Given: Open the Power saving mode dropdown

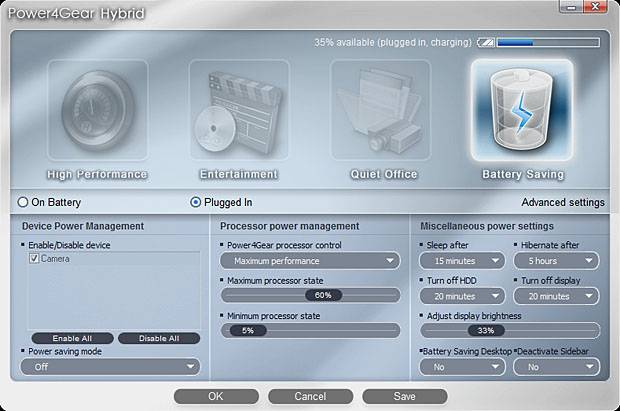Looking at the screenshot, I should (x=110, y=367).
